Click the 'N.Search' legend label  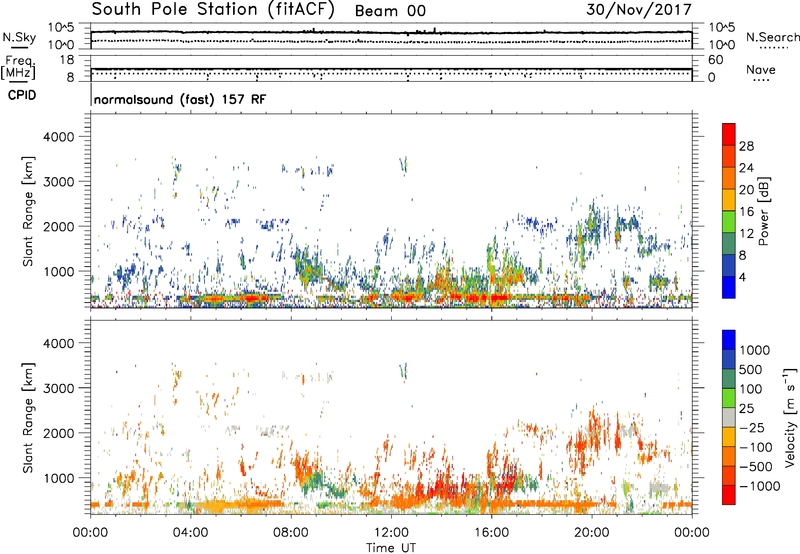click(772, 37)
